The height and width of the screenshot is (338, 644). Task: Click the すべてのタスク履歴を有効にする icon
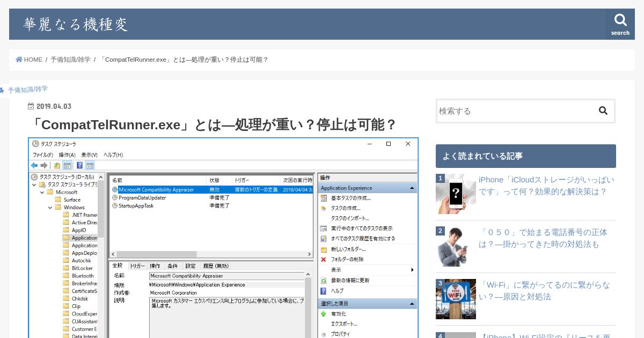click(x=324, y=239)
